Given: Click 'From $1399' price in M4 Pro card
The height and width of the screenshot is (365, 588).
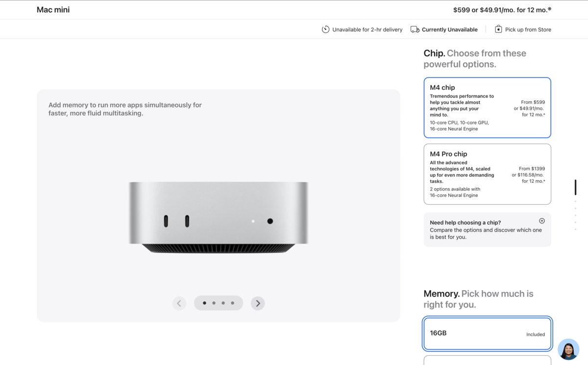Looking at the screenshot, I should [x=532, y=169].
